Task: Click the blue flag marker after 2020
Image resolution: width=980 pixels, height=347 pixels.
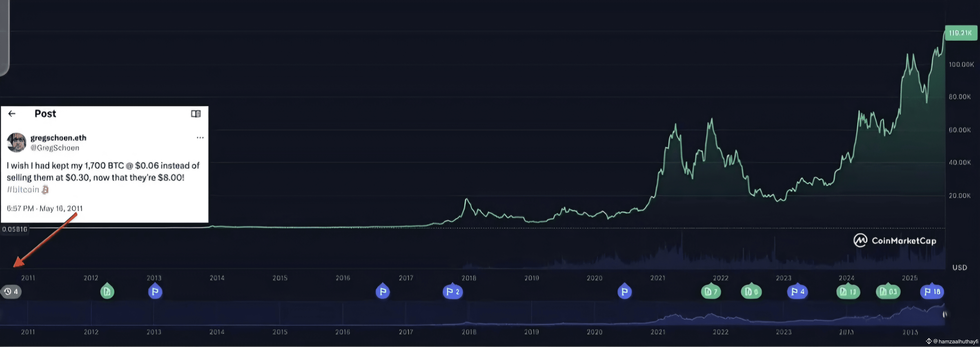Action: (624, 292)
